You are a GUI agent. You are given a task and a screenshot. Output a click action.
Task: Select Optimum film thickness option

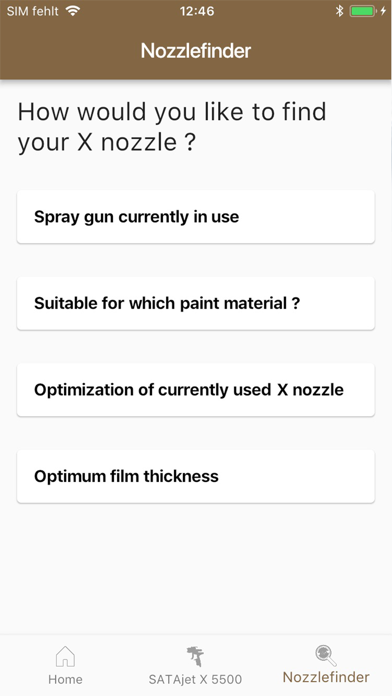click(x=196, y=476)
